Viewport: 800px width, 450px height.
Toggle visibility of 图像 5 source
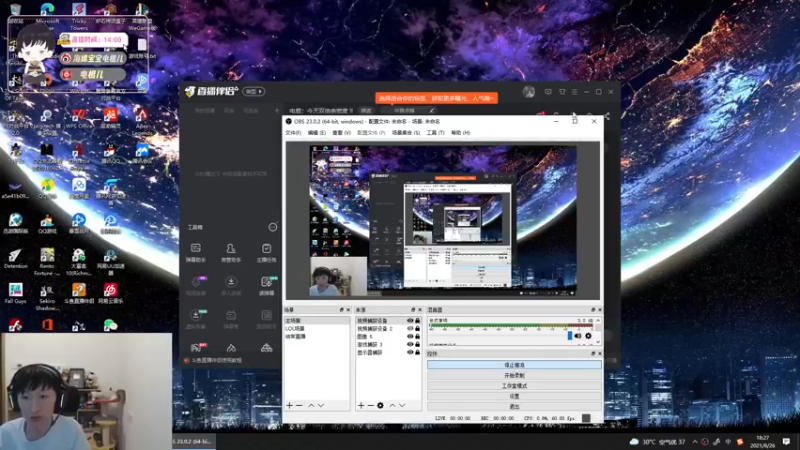pos(410,336)
